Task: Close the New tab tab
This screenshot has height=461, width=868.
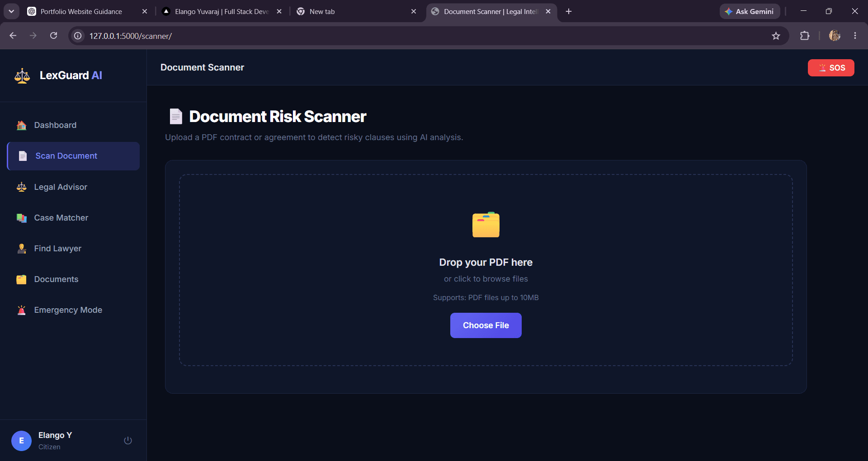Action: [x=414, y=11]
